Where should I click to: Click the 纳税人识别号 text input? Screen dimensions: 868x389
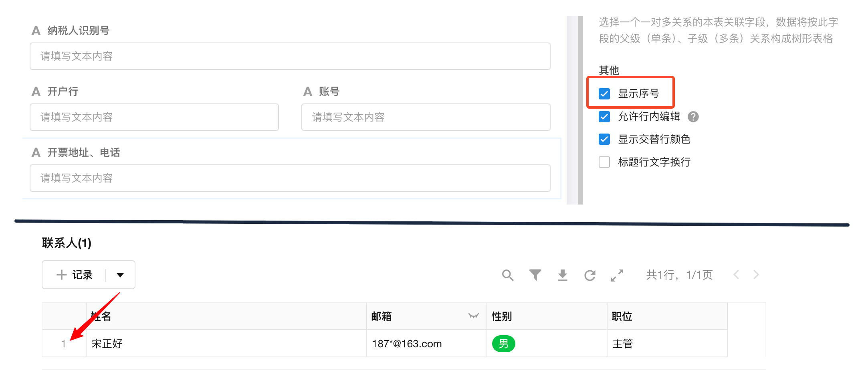(290, 56)
